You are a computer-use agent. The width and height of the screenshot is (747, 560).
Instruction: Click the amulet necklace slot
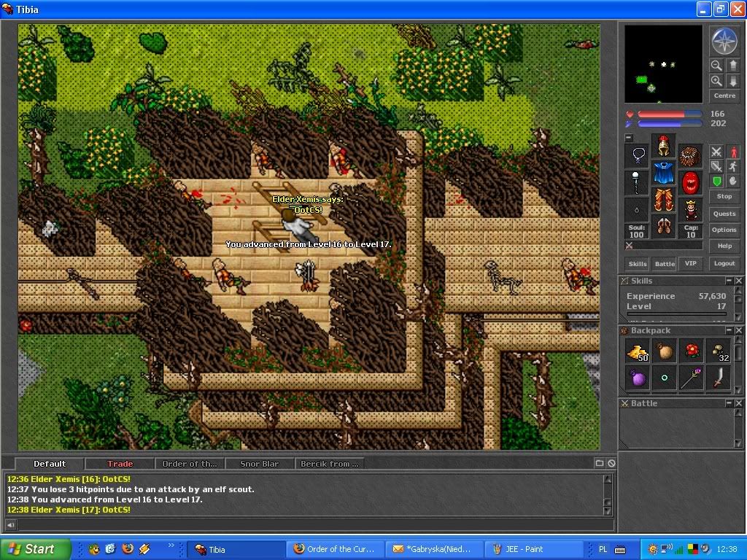tap(637, 156)
